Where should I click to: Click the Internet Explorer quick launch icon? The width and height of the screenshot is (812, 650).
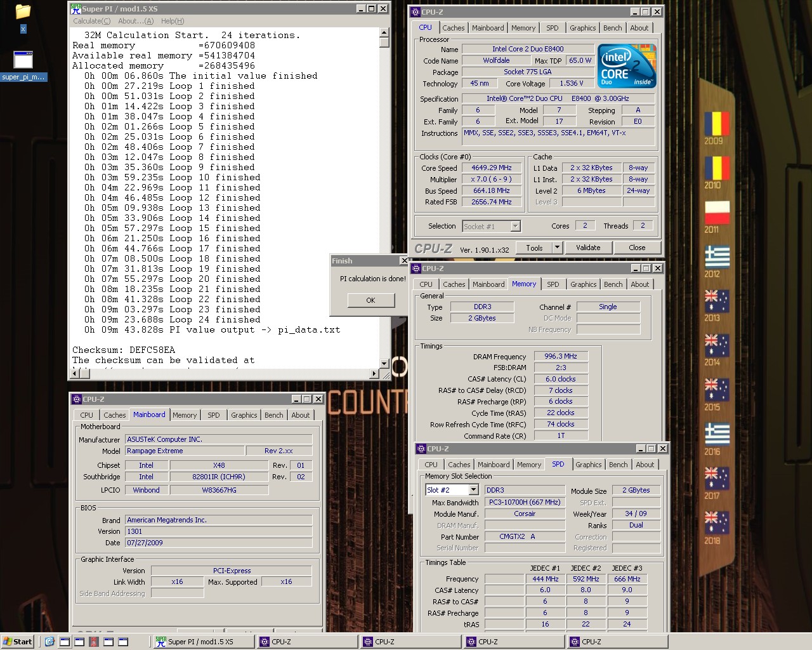tap(49, 642)
